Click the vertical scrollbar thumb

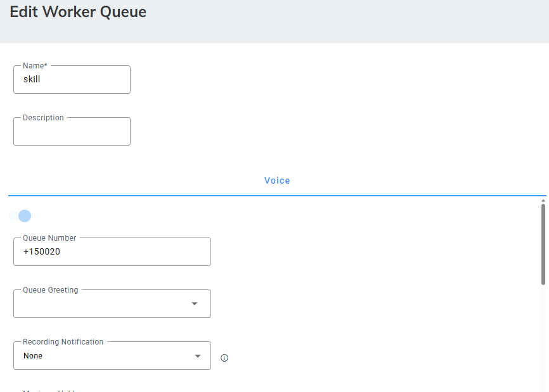pyautogui.click(x=543, y=244)
